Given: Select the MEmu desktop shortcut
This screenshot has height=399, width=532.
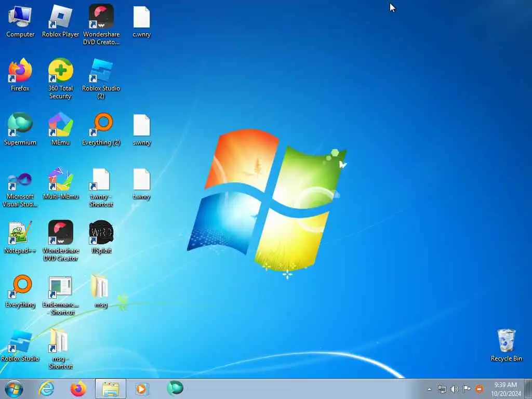Looking at the screenshot, I should tap(60, 129).
